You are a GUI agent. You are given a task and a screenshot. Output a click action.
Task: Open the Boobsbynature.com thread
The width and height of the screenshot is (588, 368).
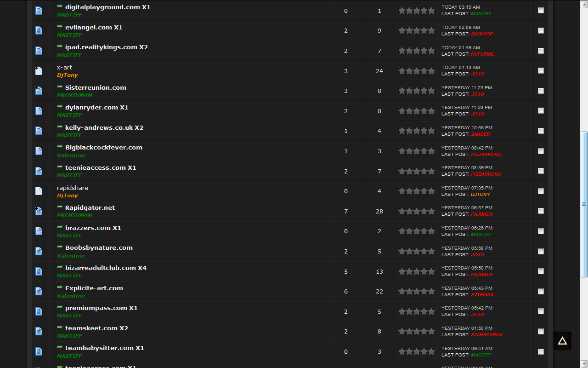tap(99, 247)
